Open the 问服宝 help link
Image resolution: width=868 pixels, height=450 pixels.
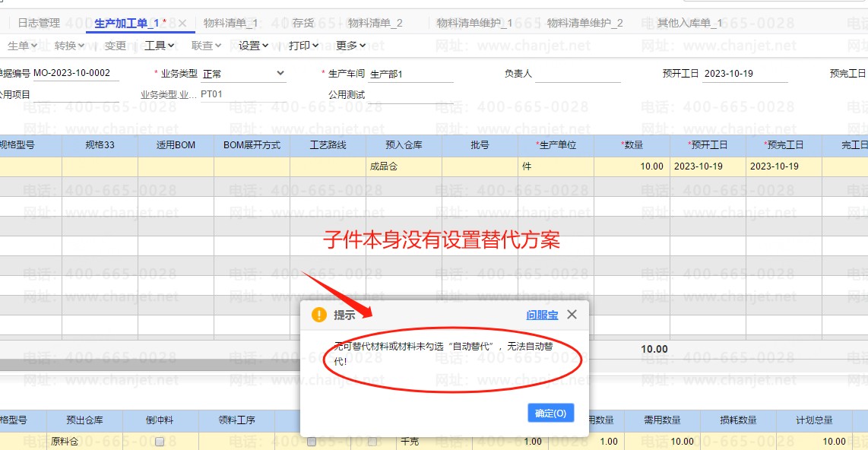(x=542, y=315)
